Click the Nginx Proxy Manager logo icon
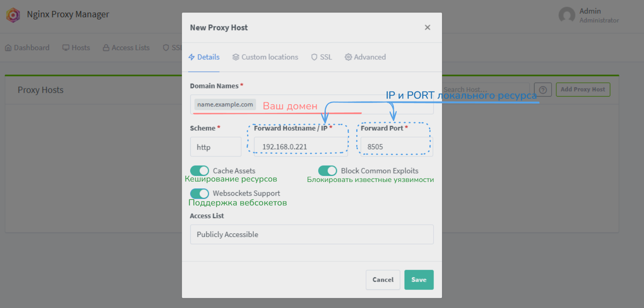 click(13, 15)
